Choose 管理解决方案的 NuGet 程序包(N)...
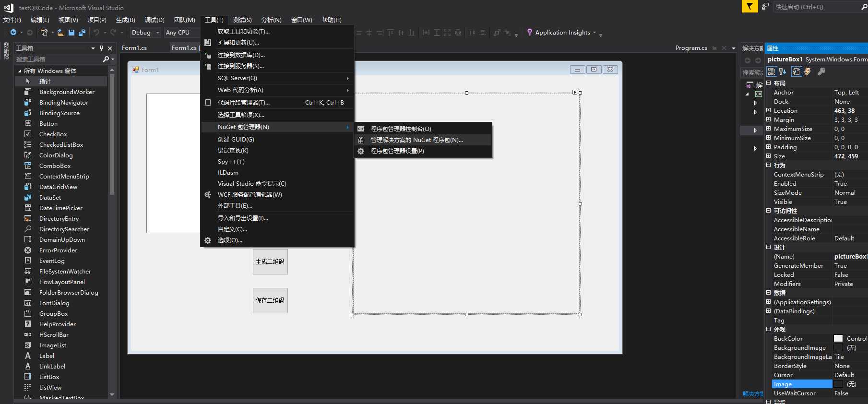Image resolution: width=868 pixels, height=404 pixels. (x=423, y=140)
